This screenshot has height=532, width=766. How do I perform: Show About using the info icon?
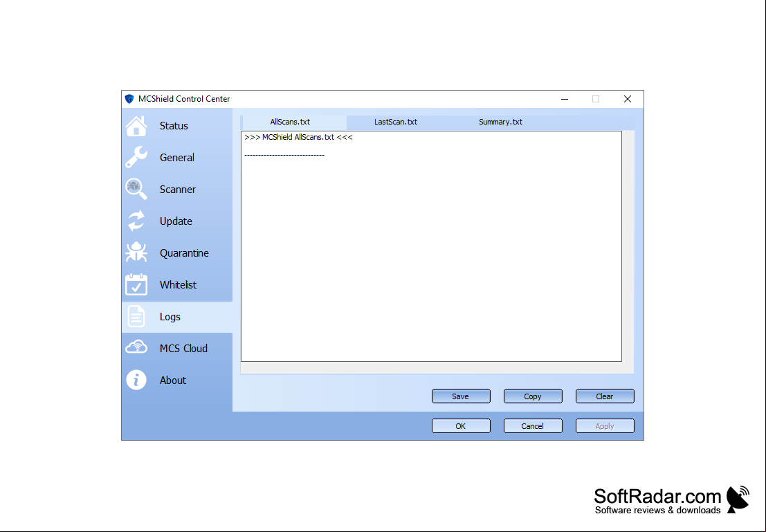(x=136, y=380)
